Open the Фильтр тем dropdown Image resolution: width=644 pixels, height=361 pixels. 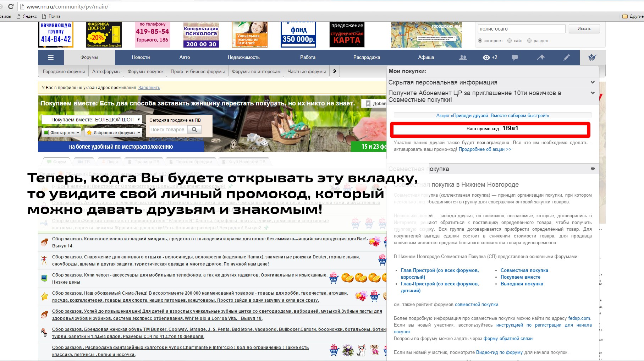click(x=62, y=133)
